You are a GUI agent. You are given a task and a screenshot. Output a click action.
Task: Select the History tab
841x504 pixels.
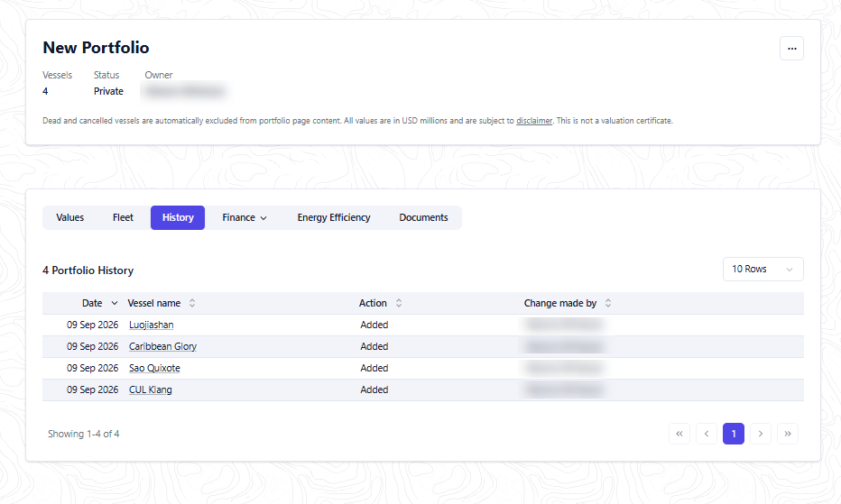[178, 217]
